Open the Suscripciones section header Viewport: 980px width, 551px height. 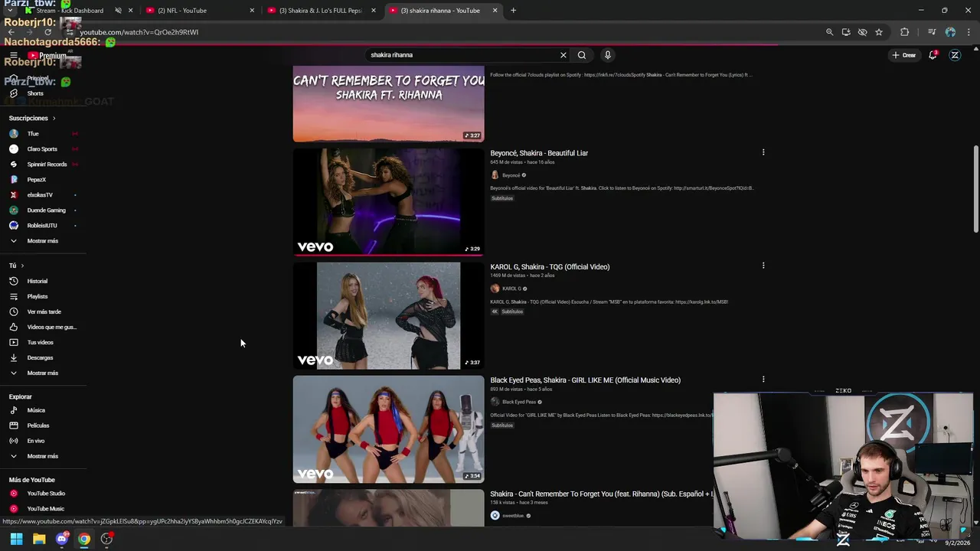click(33, 119)
